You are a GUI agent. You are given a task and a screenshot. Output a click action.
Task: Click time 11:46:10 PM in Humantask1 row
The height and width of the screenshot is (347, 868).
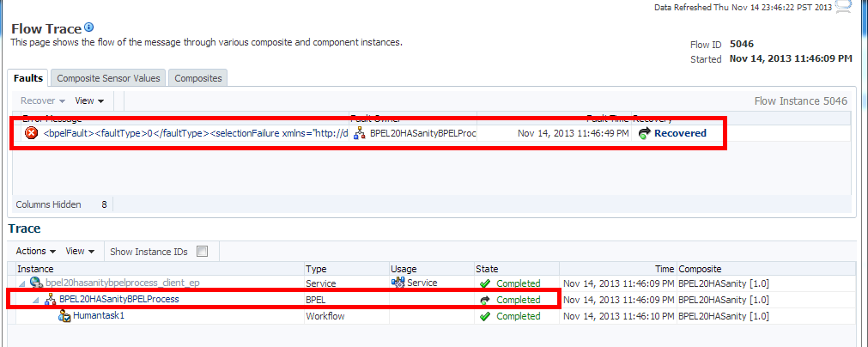tap(618, 317)
